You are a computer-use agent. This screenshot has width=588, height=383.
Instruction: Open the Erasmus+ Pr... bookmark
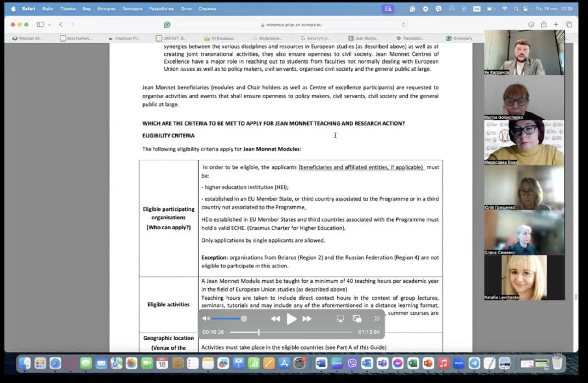tap(124, 38)
